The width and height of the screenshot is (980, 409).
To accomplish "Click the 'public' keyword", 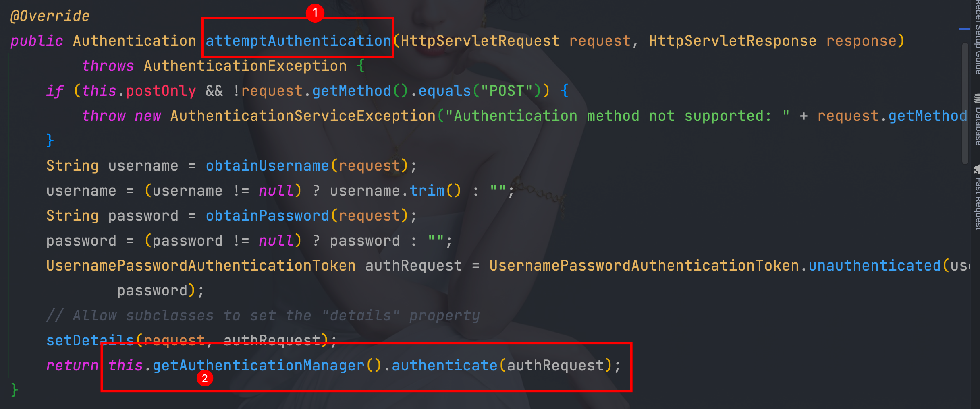I will tap(37, 41).
